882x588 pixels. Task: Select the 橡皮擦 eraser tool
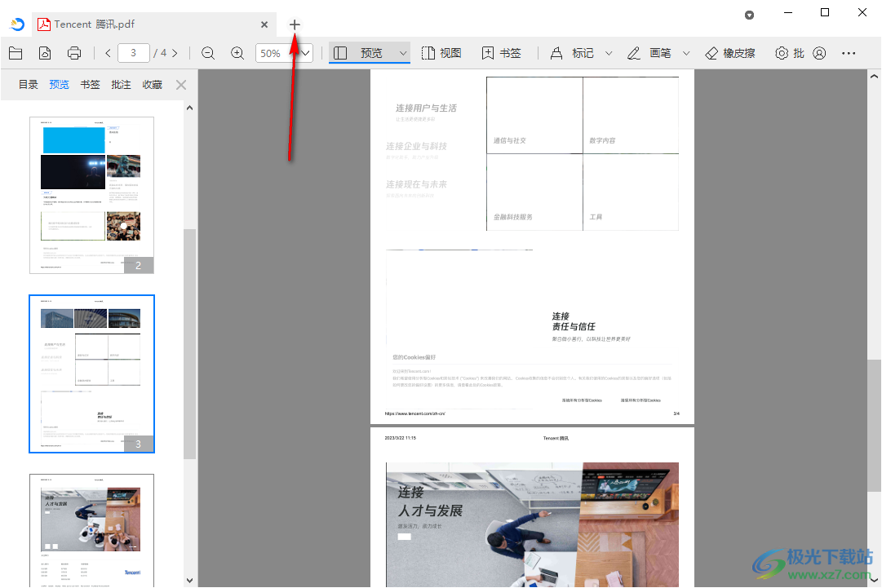click(730, 53)
